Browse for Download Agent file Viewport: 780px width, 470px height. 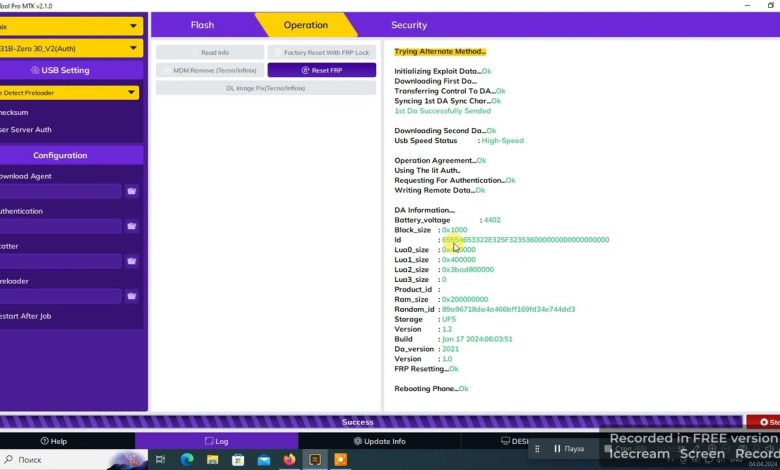pos(132,191)
